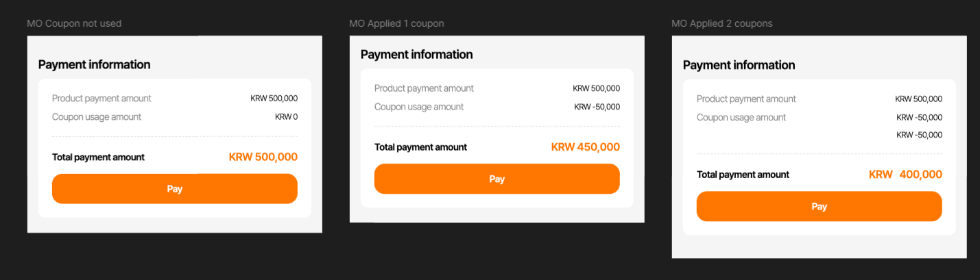Viewport: 980px width, 280px height.
Task: Select the lower KRW -50,000 in 2 coupons frame
Action: tap(919, 135)
